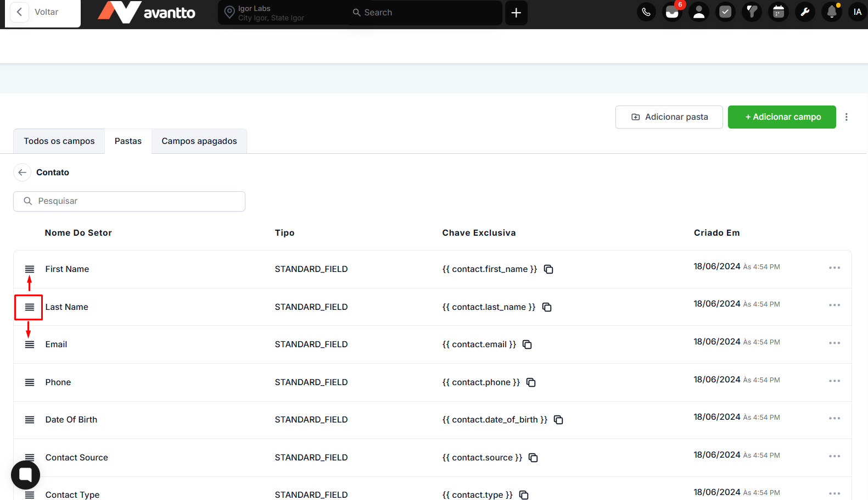Click the drag handle for Contact Source
This screenshot has width=868, height=500.
pyautogui.click(x=30, y=457)
